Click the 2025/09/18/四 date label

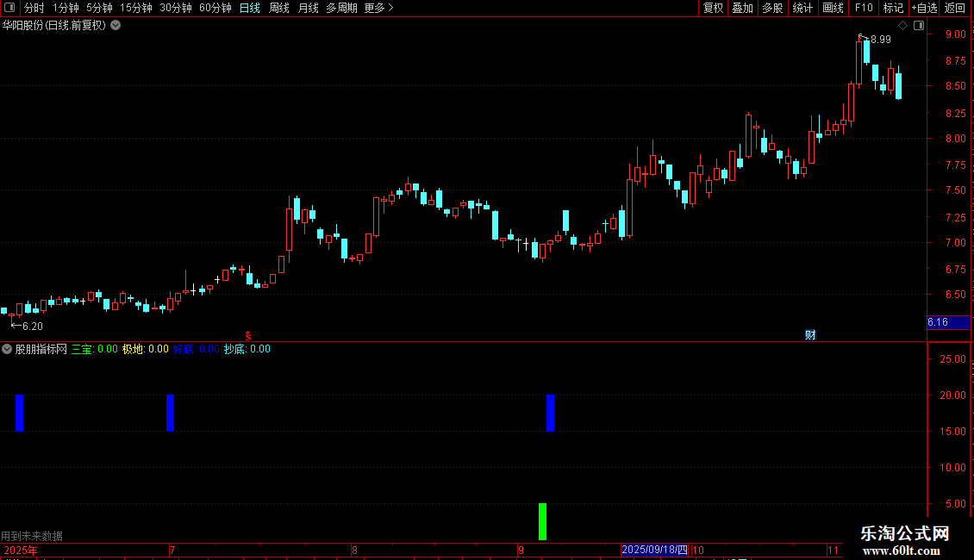click(655, 550)
